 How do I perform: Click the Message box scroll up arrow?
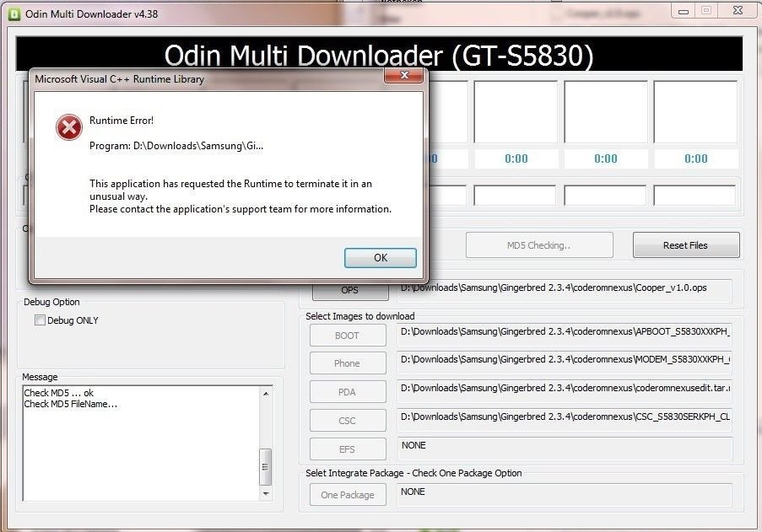point(266,393)
